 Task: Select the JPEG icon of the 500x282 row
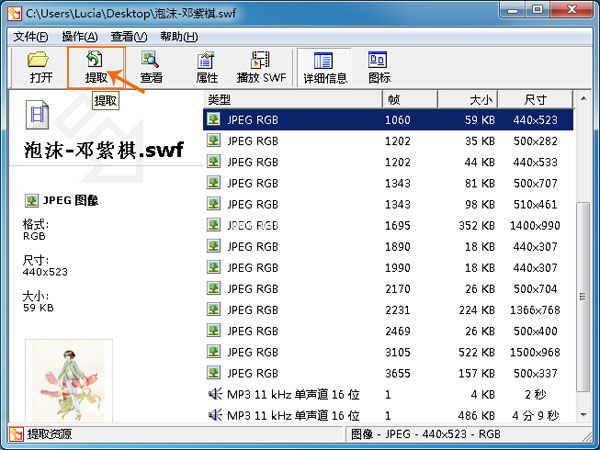point(214,140)
